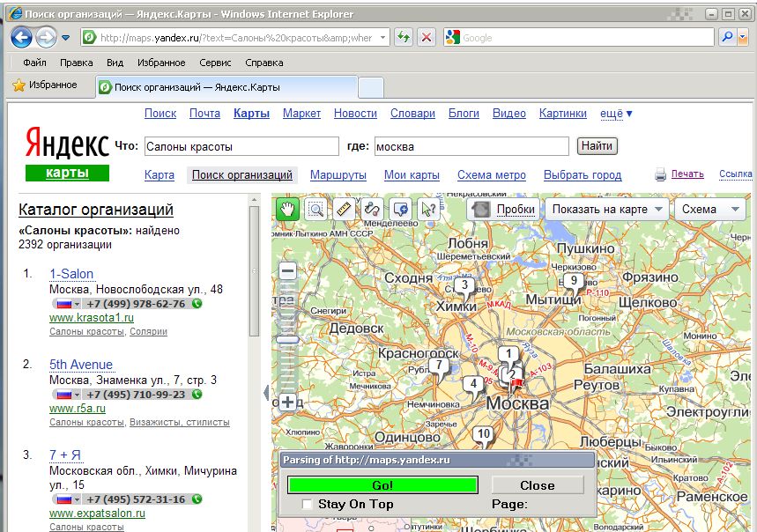The image size is (757, 532).
Task: Click the map zoom slider handle
Action: [x=288, y=340]
